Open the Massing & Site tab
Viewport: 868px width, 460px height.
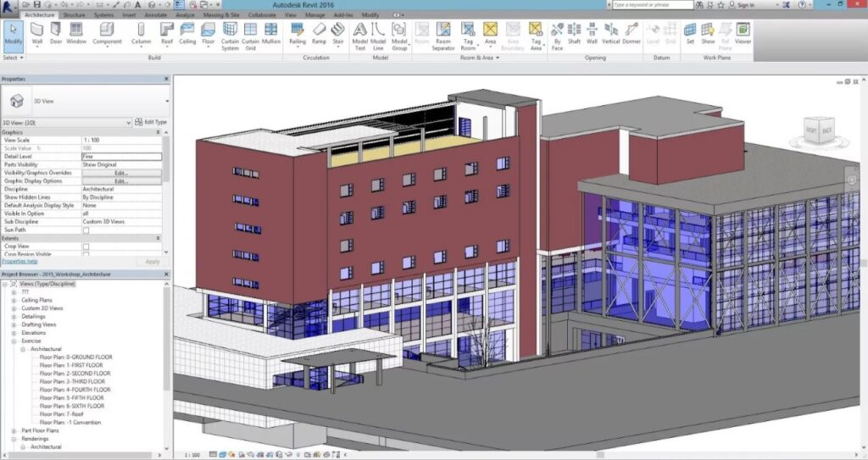(221, 15)
